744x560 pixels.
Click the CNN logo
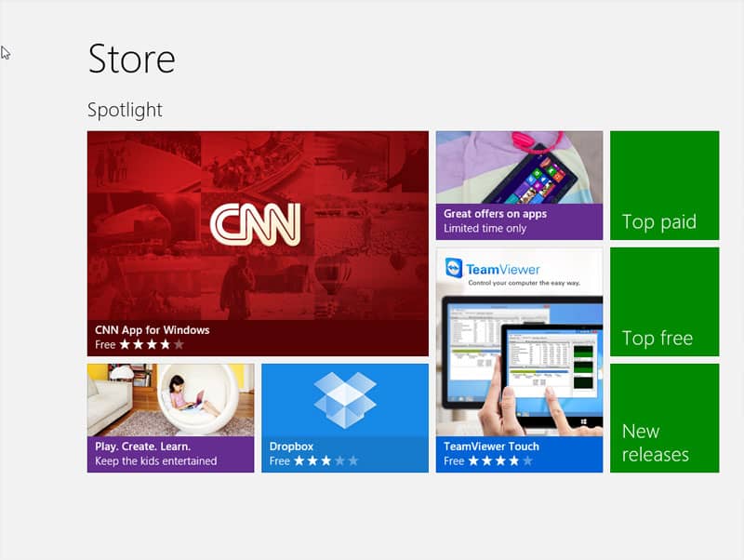tap(255, 225)
